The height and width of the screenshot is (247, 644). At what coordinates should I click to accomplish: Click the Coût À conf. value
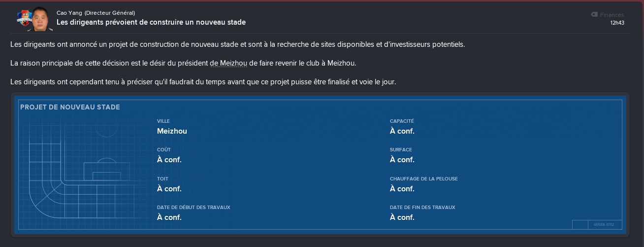(169, 160)
